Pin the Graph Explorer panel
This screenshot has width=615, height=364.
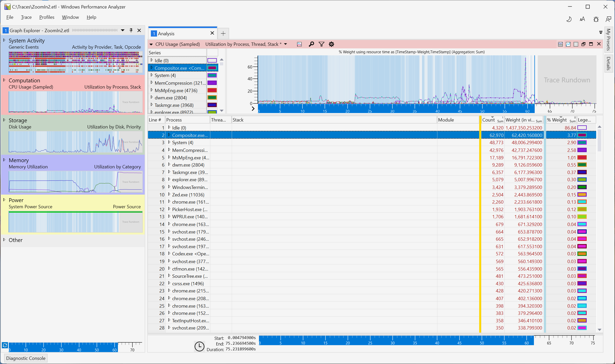point(131,30)
